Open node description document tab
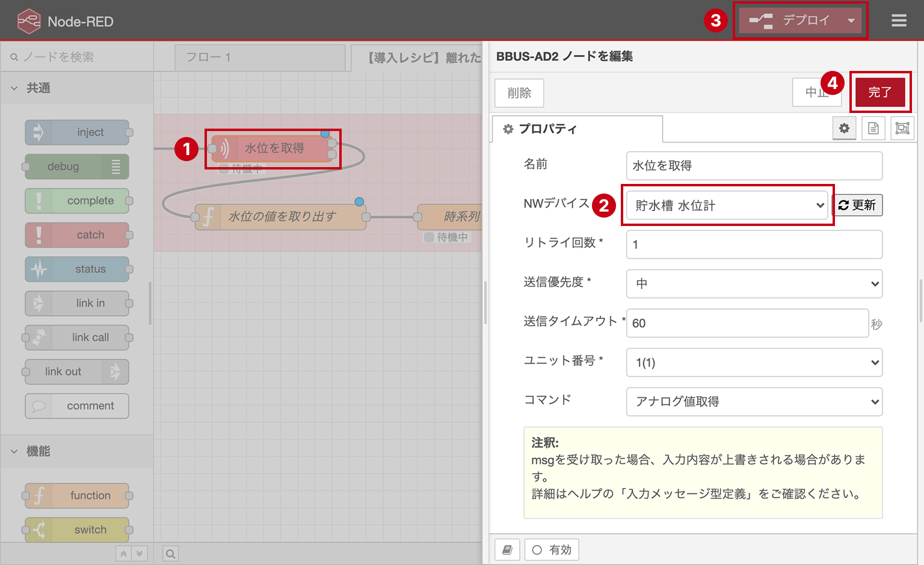This screenshot has height=565, width=924. pos(873,128)
